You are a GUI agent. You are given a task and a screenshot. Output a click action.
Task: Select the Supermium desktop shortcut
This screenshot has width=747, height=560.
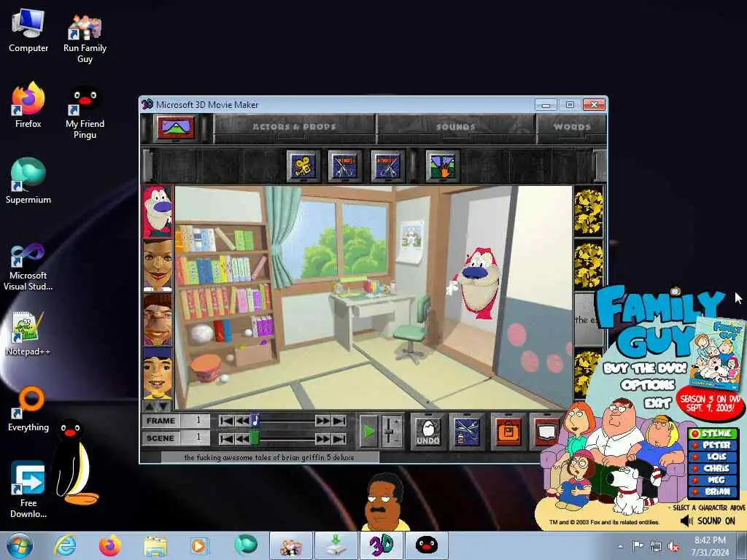tap(28, 181)
